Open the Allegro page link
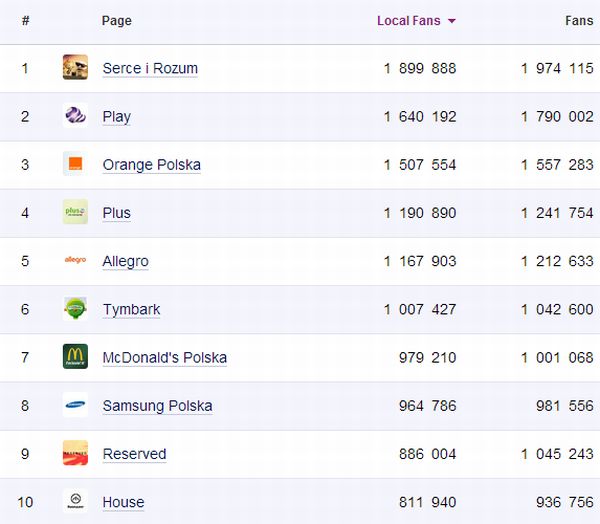The width and height of the screenshot is (600, 524). coord(125,261)
